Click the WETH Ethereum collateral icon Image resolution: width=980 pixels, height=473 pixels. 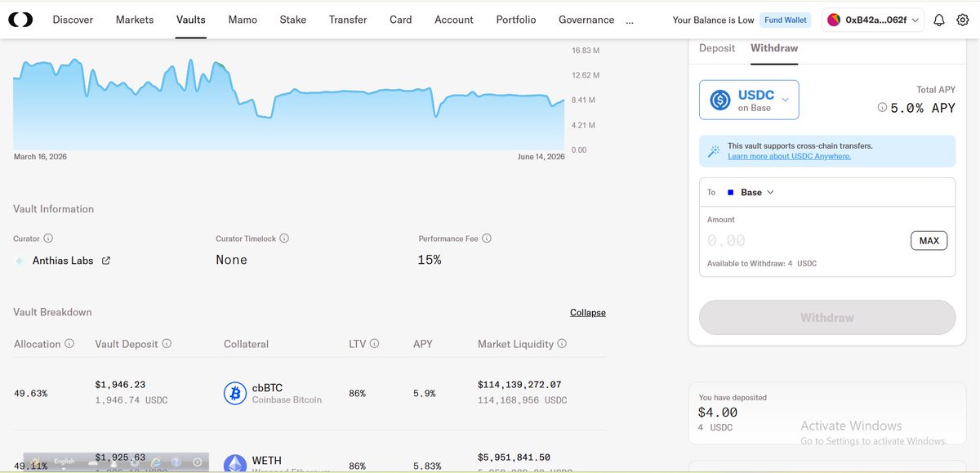coord(235,463)
